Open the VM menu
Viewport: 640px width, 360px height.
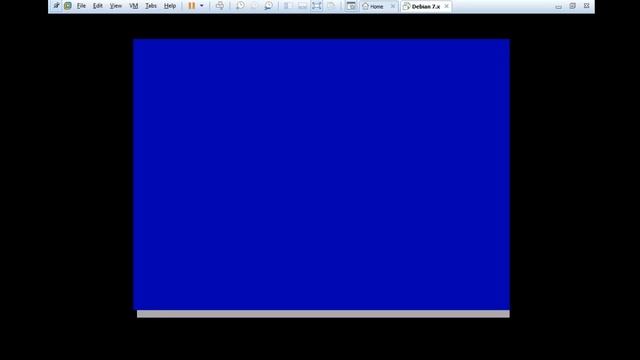(133, 6)
